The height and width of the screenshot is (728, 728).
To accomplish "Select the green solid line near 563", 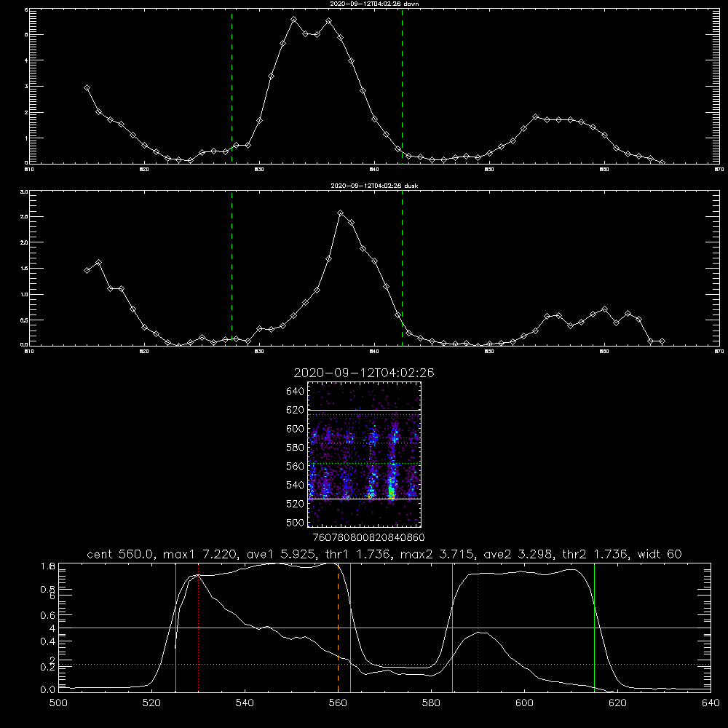I will 350,628.
